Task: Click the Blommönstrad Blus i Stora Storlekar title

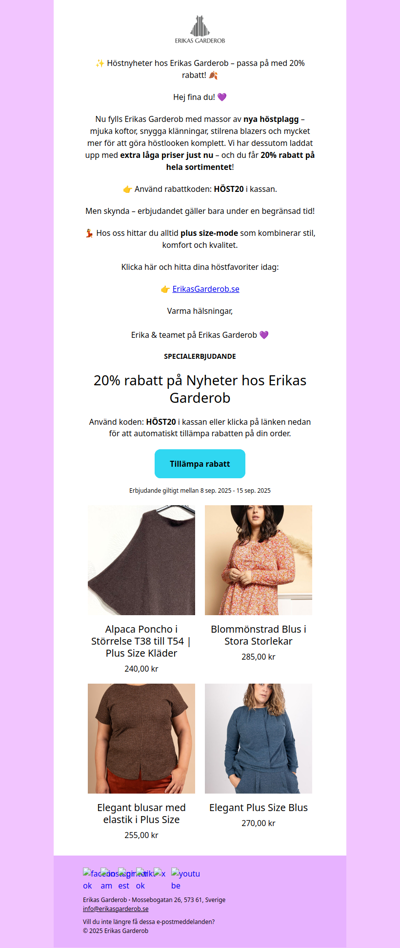Action: click(x=259, y=635)
